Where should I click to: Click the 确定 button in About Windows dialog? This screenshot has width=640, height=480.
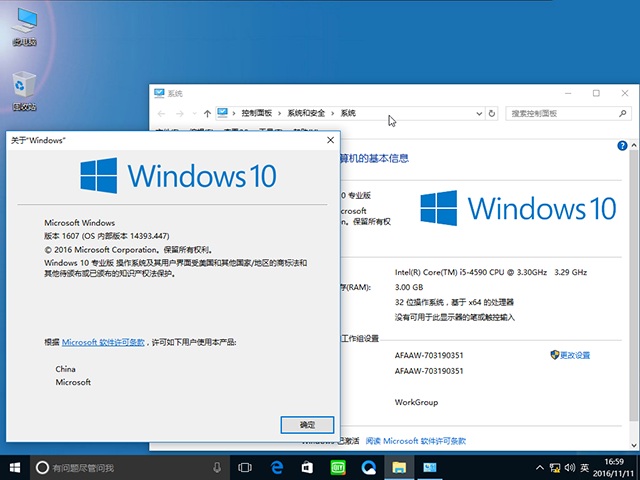307,425
